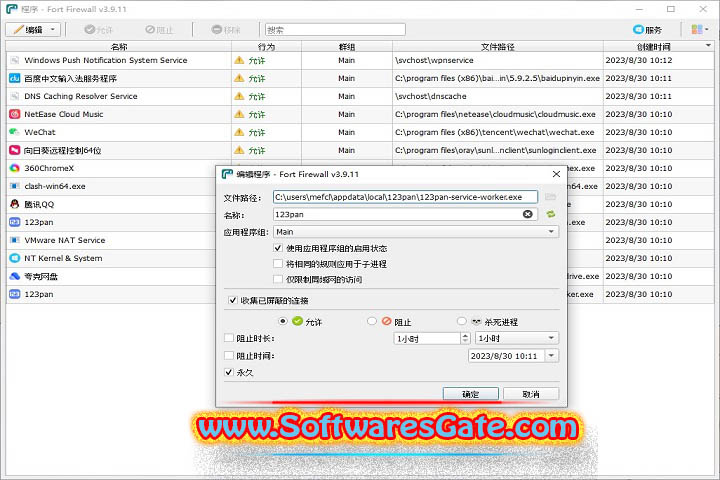Click the list header sort arrow
The width and height of the screenshot is (720, 480).
(x=708, y=45)
